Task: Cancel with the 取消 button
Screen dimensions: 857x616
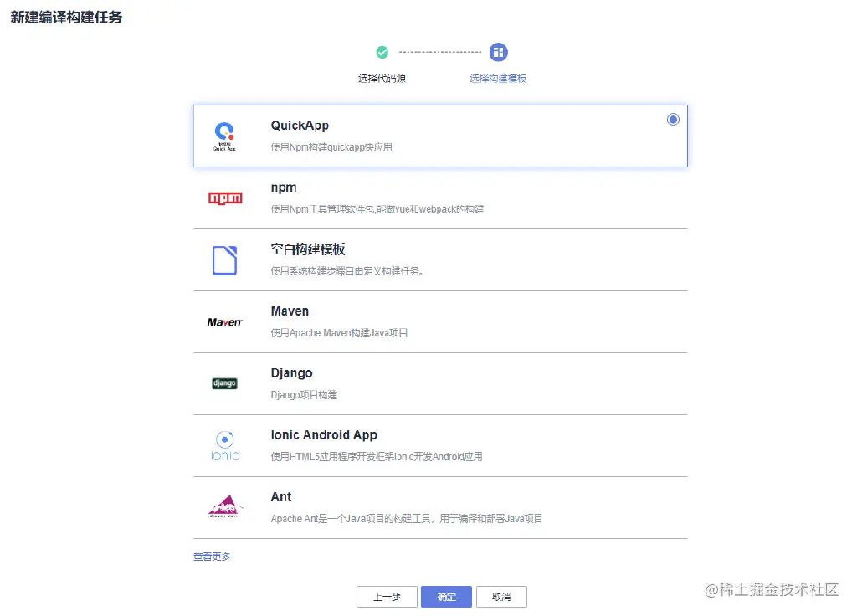Action: pos(502,597)
